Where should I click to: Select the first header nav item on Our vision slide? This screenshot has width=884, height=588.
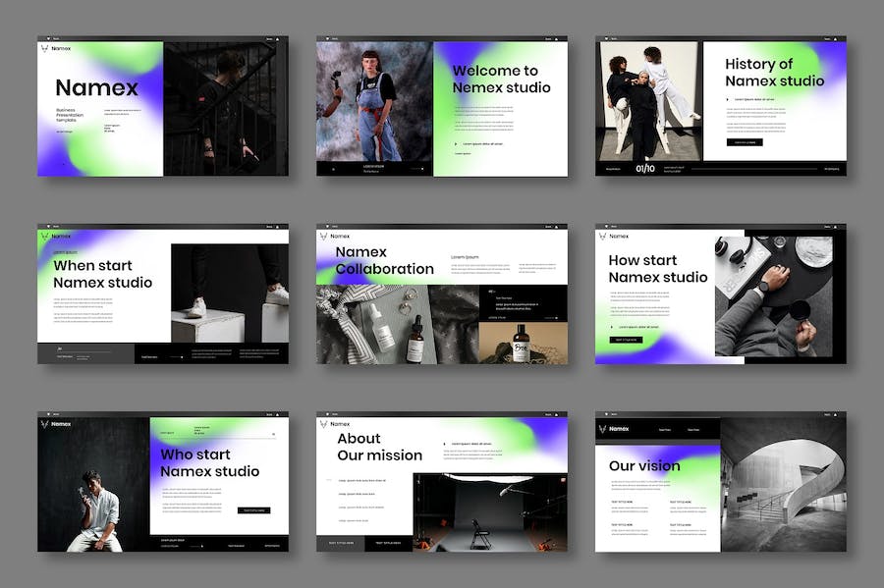(x=665, y=429)
